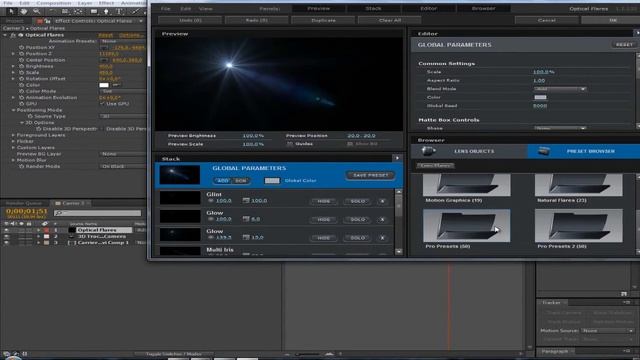Open the Motion Source dropdown in Tracker
Image resolution: width=640 pixels, height=360 pixels.
coord(608,331)
